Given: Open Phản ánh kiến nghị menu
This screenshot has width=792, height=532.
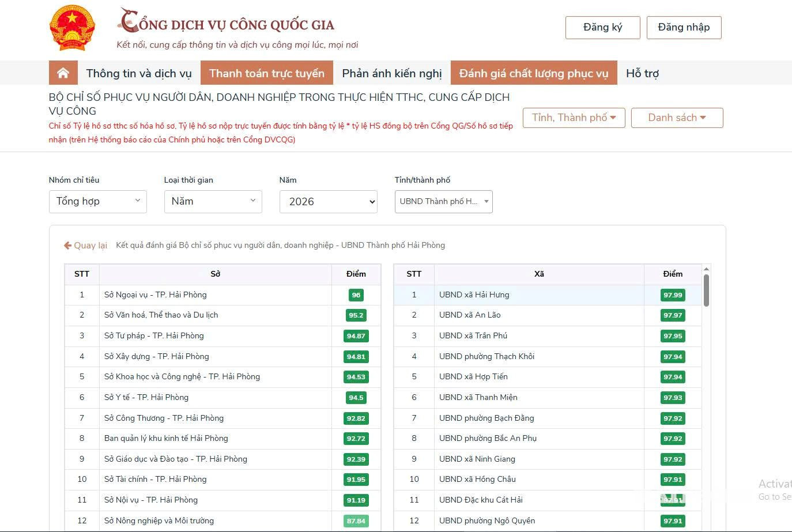Looking at the screenshot, I should (392, 73).
